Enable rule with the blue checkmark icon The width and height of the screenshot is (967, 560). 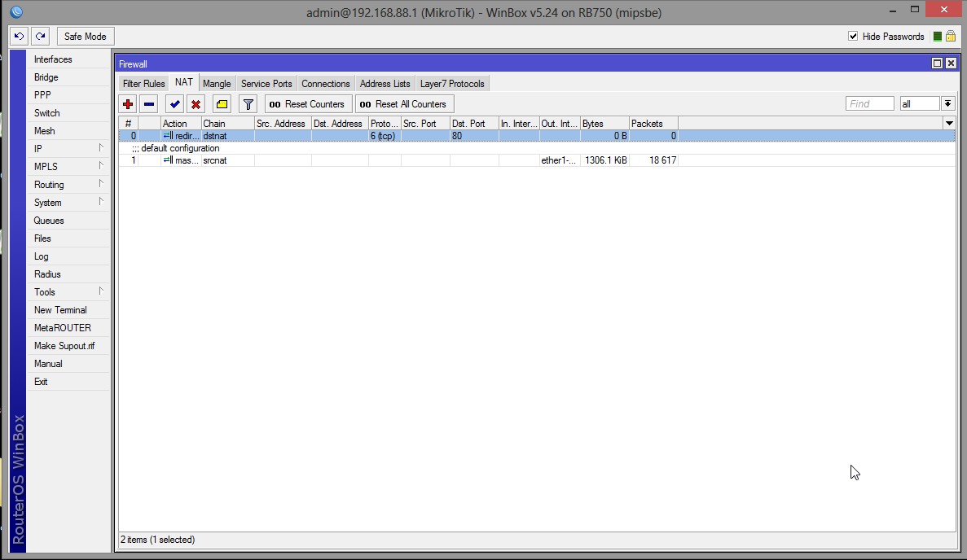coord(175,104)
